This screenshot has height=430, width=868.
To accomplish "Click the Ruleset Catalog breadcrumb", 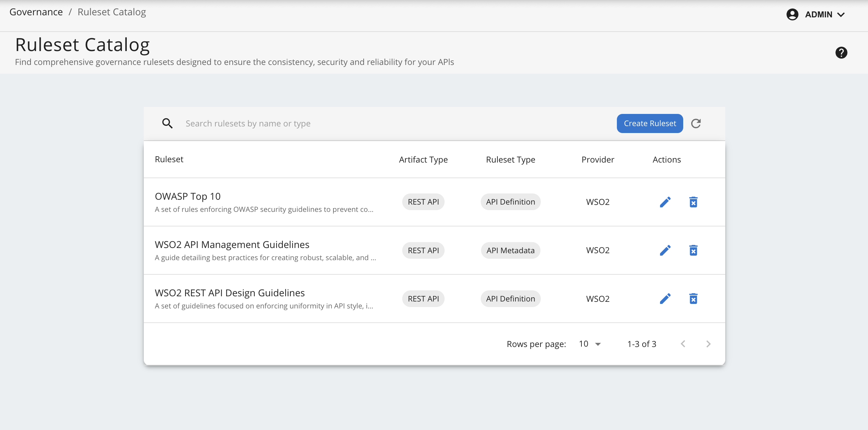I will (111, 12).
